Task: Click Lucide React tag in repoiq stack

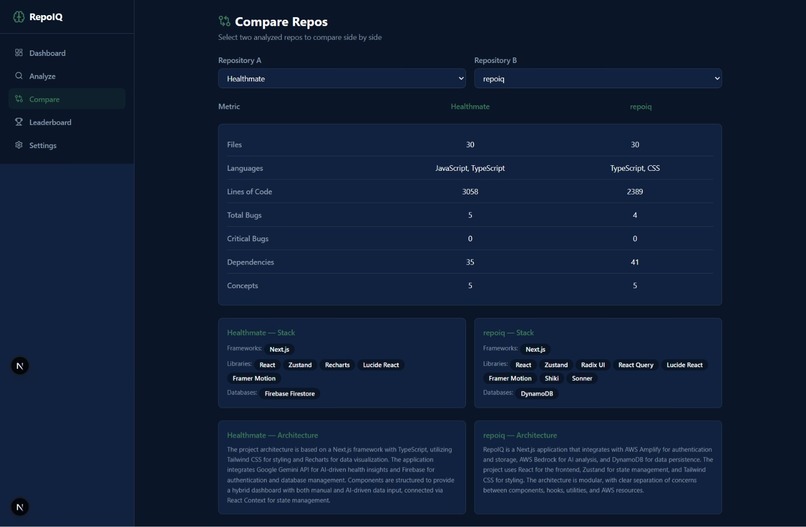Action: tap(684, 365)
